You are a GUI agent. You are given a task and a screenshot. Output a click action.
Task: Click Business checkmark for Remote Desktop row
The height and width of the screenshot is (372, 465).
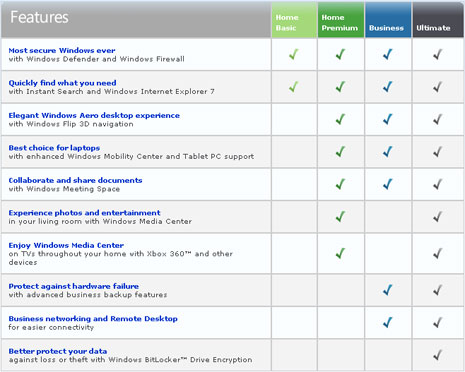[x=387, y=322]
